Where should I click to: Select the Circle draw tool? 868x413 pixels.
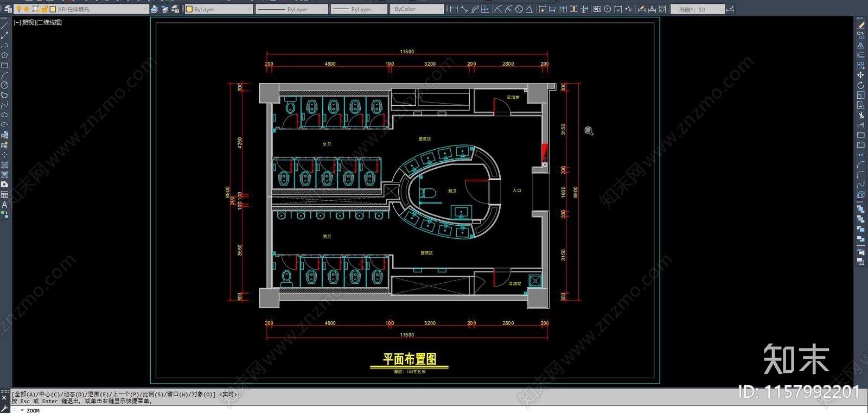tap(4, 85)
